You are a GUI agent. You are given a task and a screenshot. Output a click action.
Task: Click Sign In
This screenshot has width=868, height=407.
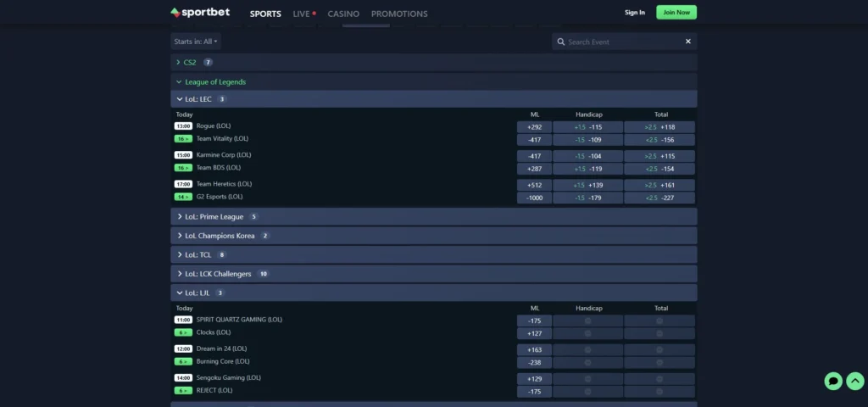(634, 12)
